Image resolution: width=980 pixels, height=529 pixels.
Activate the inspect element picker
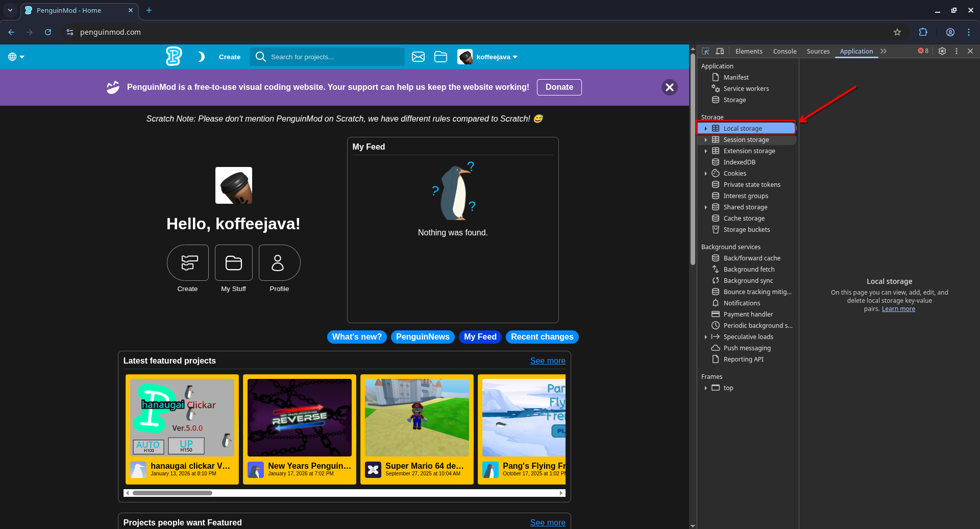(x=705, y=51)
